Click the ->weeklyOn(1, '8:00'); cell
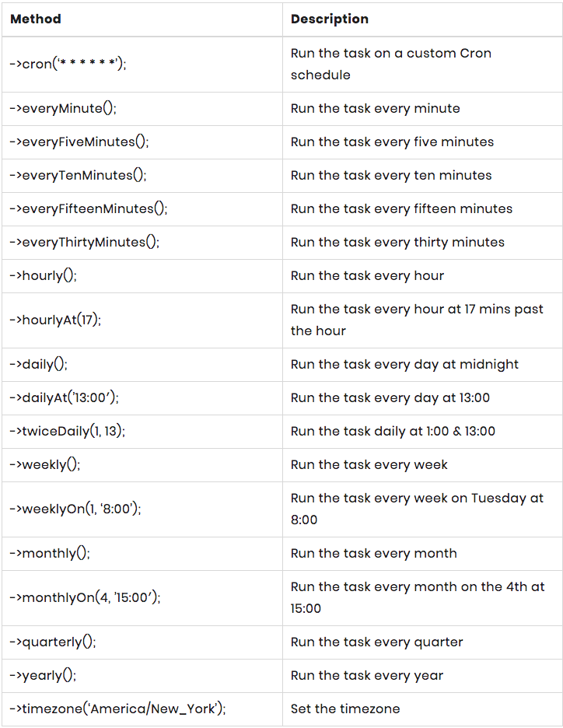 click(x=75, y=509)
